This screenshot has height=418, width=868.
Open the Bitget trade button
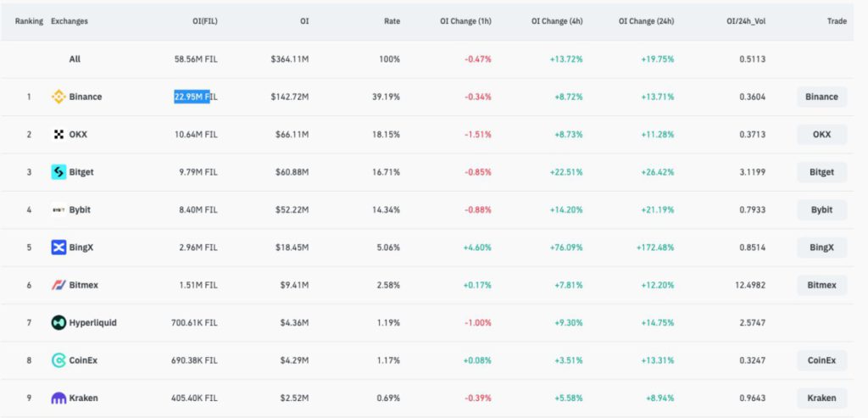coord(821,172)
